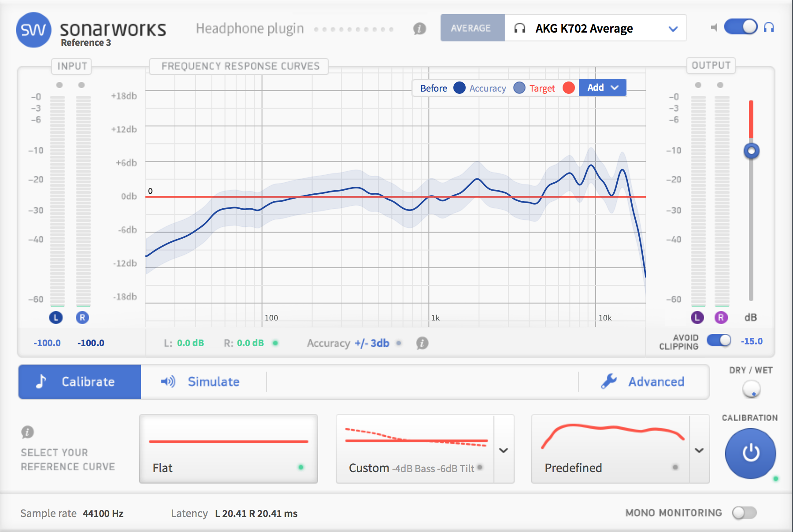Screen dimensions: 793x532
Task: Click the Accuracy legend label
Action: 488,88
